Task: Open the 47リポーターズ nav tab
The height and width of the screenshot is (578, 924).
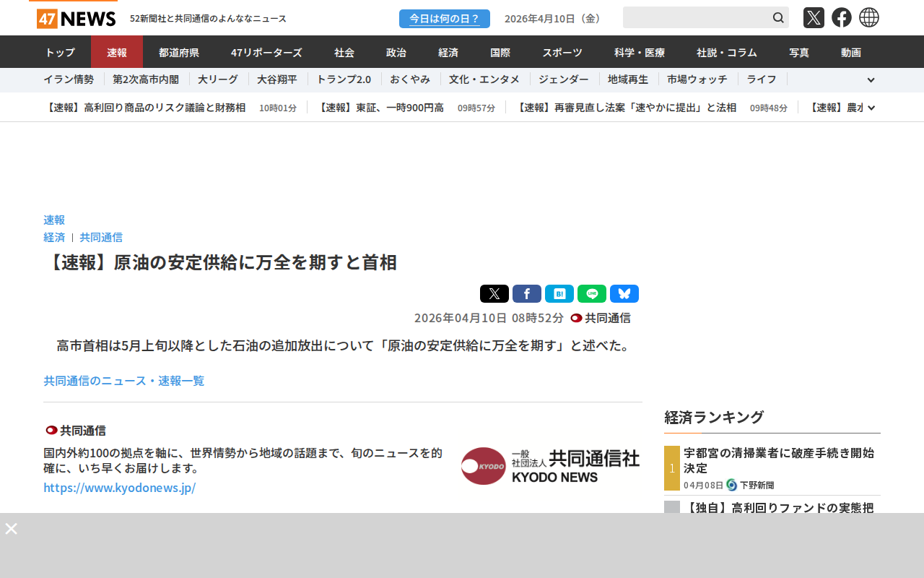Action: point(266,52)
